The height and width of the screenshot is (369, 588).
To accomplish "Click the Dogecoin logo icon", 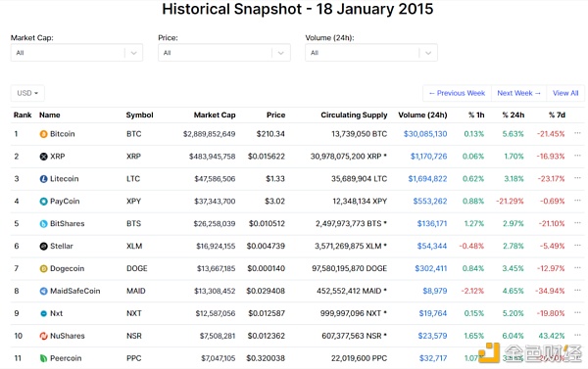I will tap(43, 268).
